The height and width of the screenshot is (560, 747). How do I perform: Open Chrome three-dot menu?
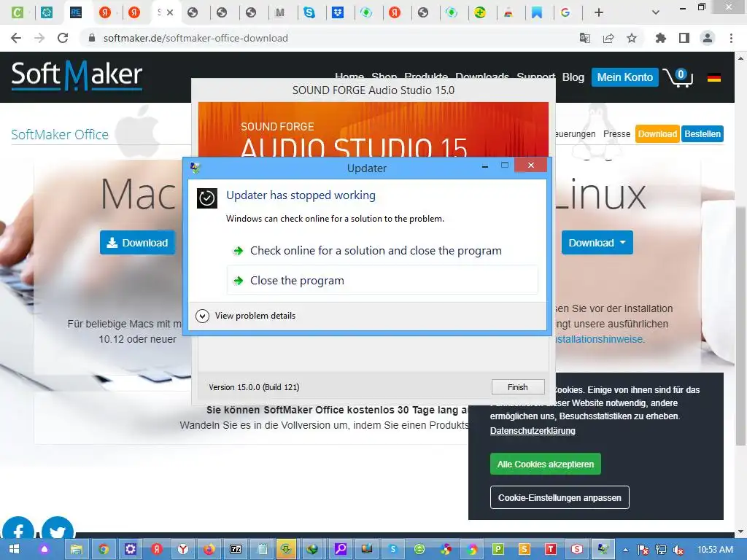click(x=731, y=38)
